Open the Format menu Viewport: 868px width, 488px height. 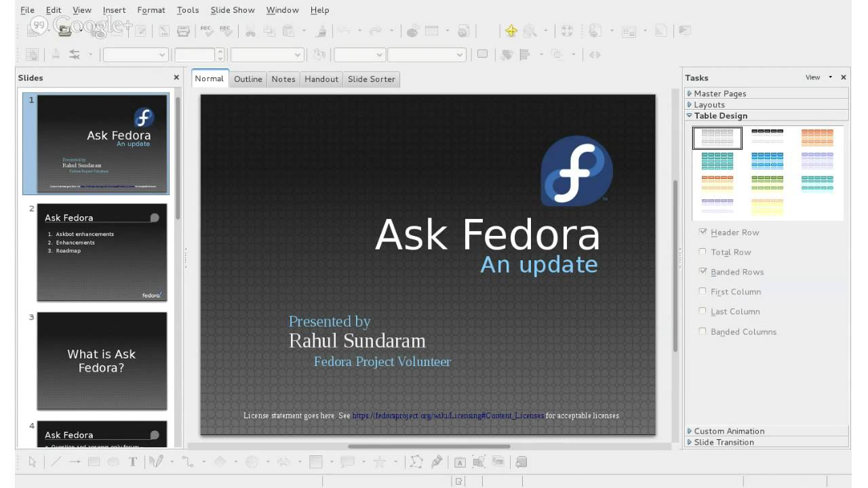(151, 10)
